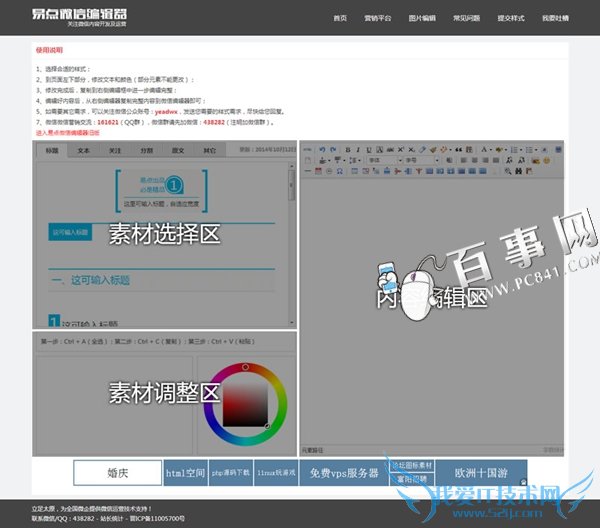This screenshot has width=600, height=528.
Task: Expand the background color dropdown arrow
Action: [505, 150]
